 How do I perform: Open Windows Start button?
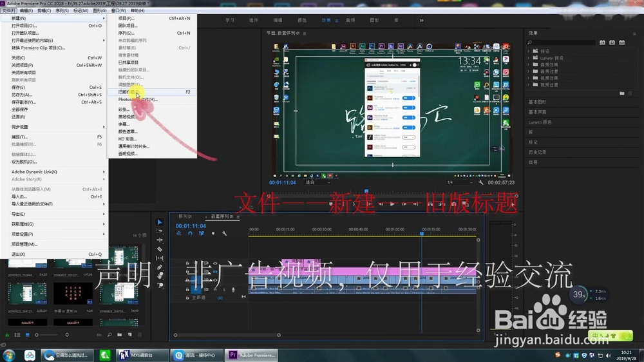[x=8, y=355]
